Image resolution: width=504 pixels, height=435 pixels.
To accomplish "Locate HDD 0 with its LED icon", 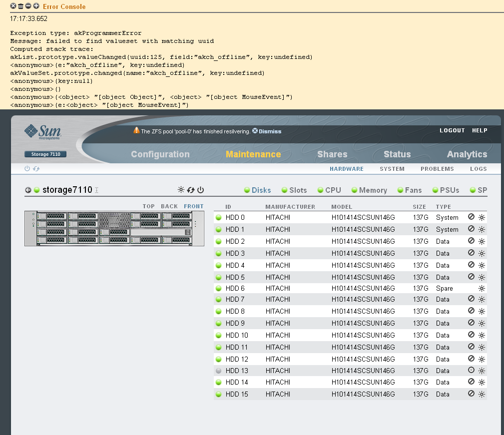I will pyautogui.click(x=482, y=218).
